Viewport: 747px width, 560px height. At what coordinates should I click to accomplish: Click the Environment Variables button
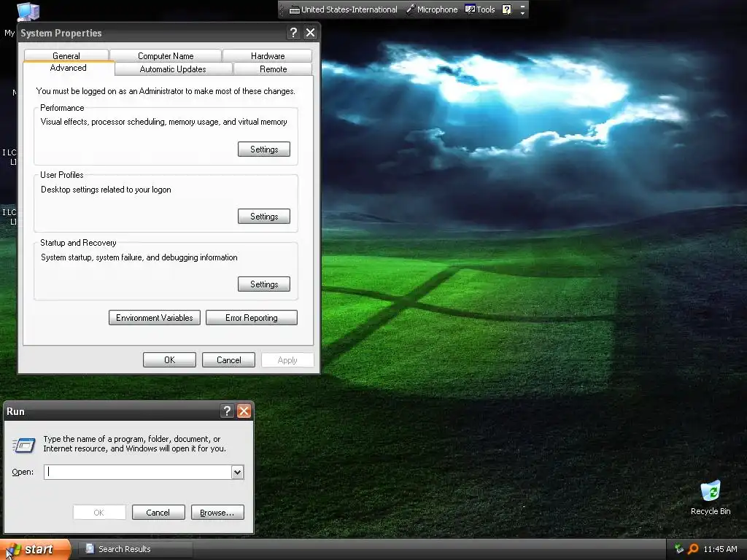[x=155, y=318]
